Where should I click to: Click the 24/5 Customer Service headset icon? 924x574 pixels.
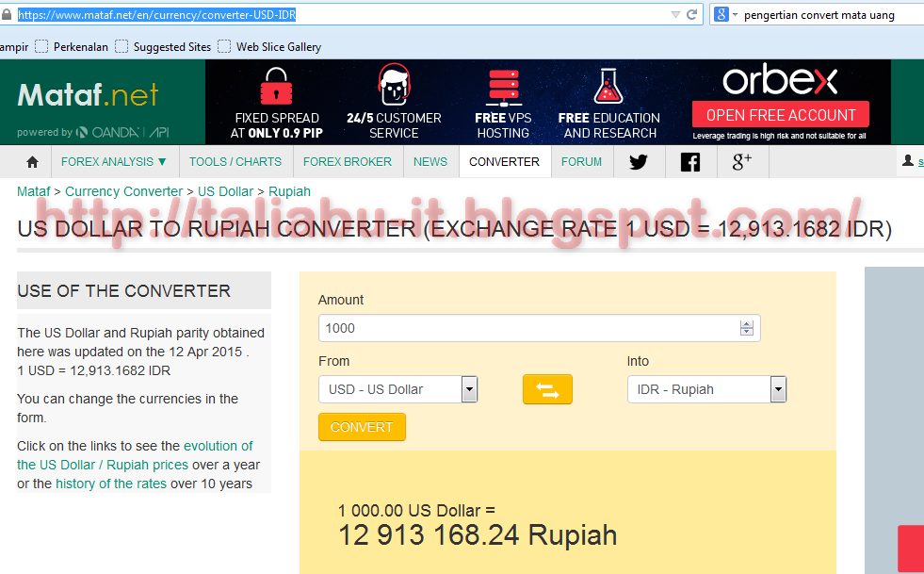(394, 85)
